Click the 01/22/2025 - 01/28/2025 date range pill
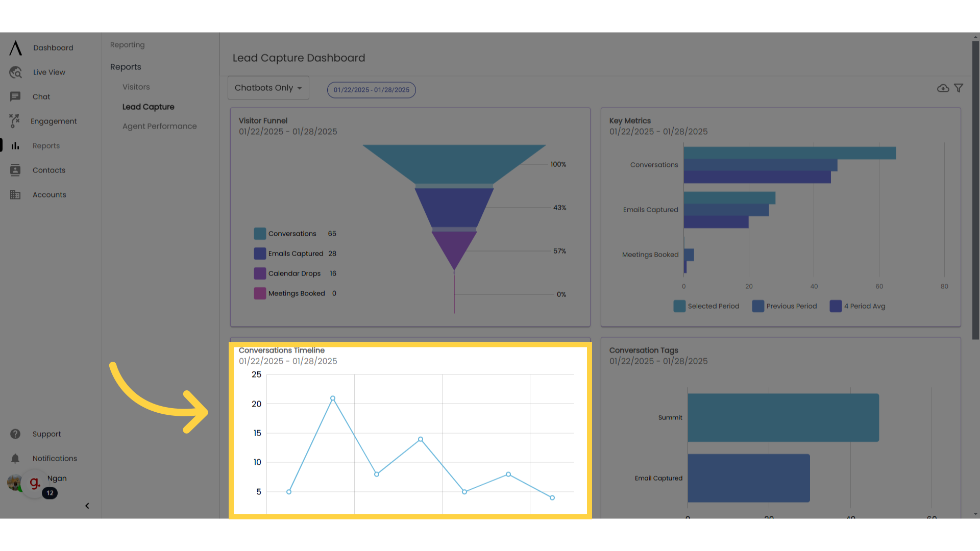This screenshot has width=980, height=551. click(x=372, y=90)
